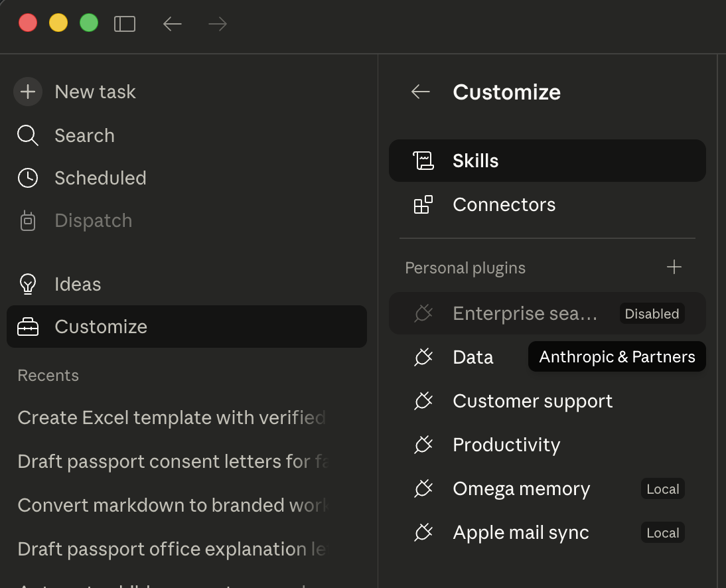Click the Local badge on Apple mail sync

pyautogui.click(x=662, y=532)
